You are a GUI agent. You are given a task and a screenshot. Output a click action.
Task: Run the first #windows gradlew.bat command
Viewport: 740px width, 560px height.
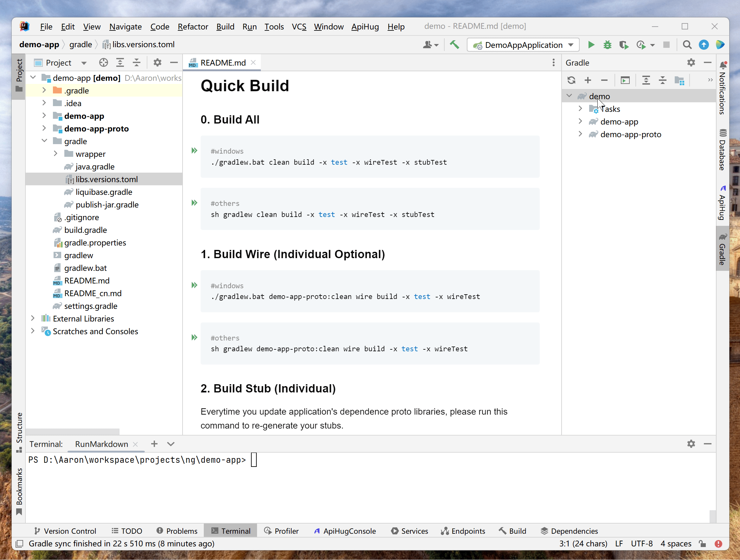(x=194, y=150)
